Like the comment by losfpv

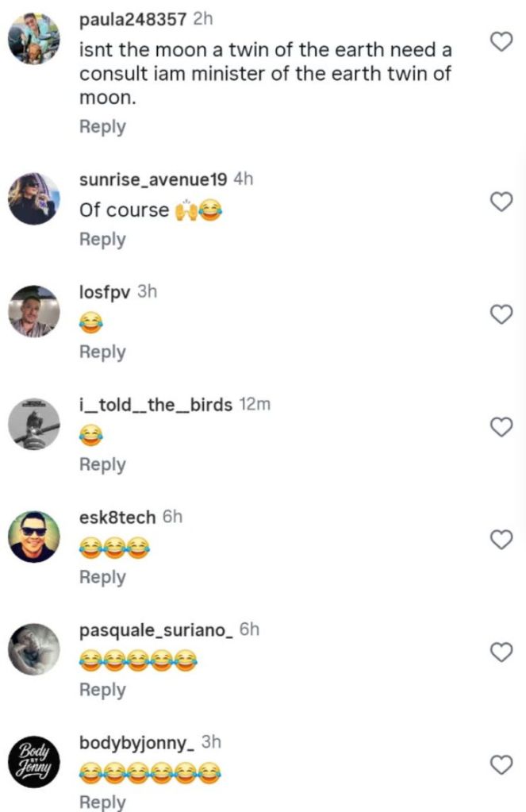(x=501, y=315)
